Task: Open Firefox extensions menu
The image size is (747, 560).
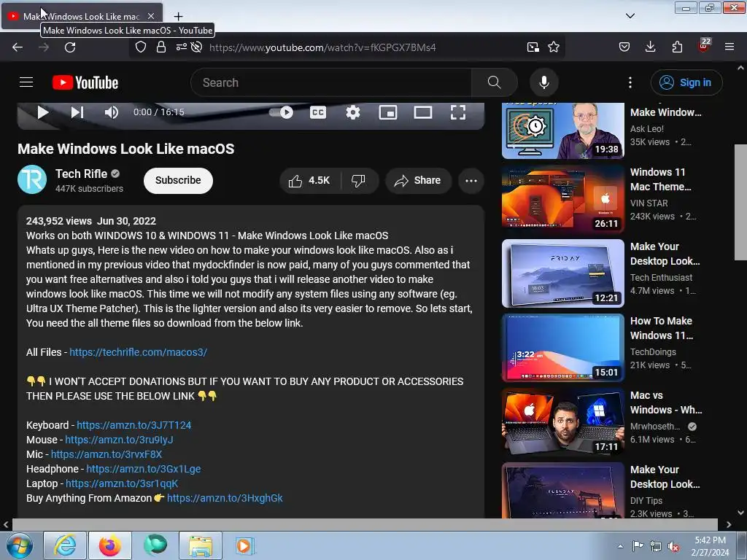Action: [677, 47]
